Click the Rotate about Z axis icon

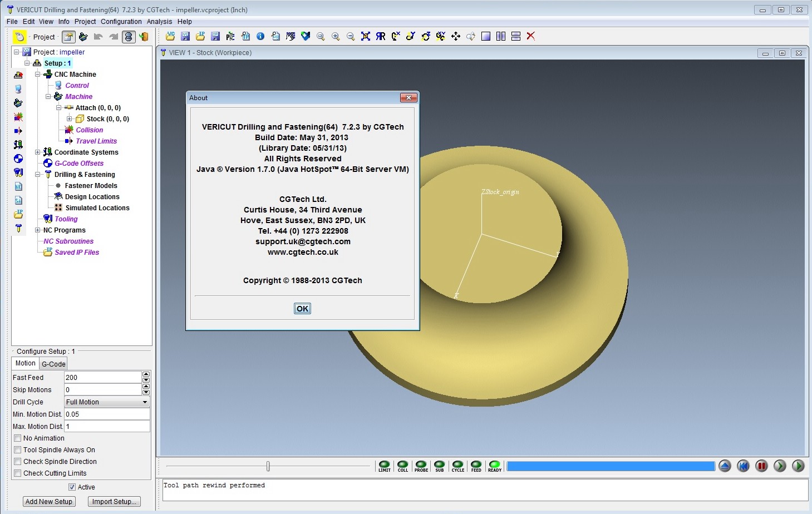click(426, 36)
